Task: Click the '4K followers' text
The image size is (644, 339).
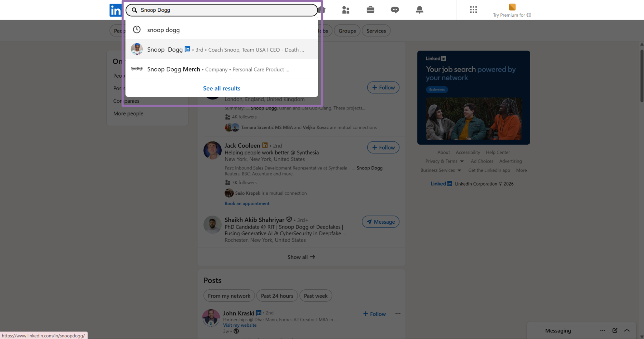Action: [244, 117]
